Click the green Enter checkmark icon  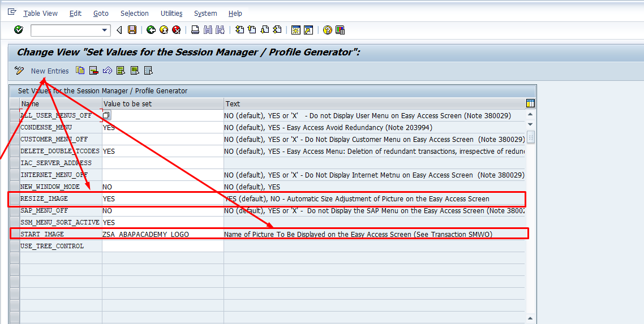19,30
